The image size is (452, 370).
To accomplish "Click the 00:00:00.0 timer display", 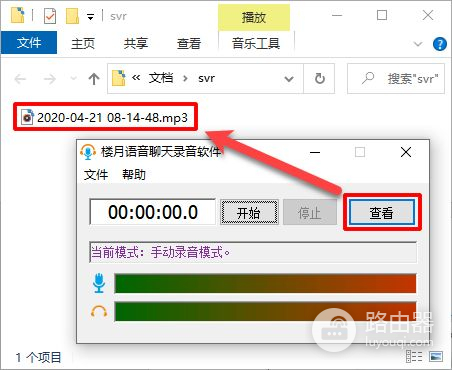I will click(x=153, y=212).
